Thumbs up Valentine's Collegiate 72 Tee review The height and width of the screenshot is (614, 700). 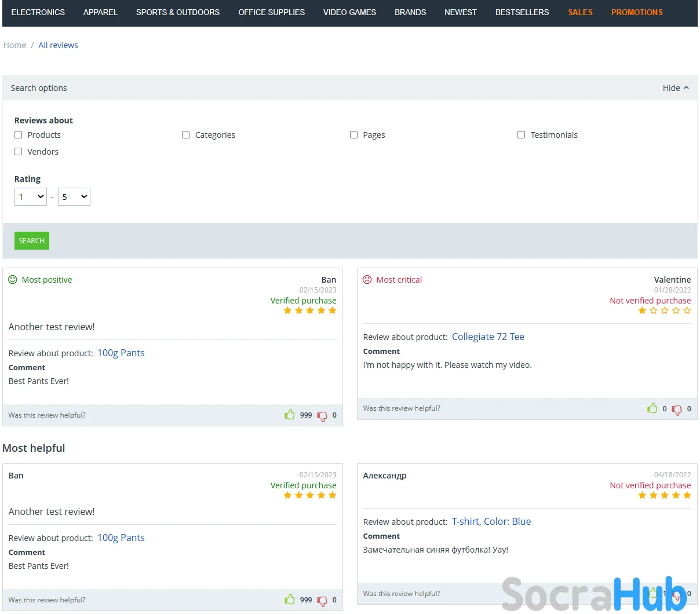click(x=652, y=408)
